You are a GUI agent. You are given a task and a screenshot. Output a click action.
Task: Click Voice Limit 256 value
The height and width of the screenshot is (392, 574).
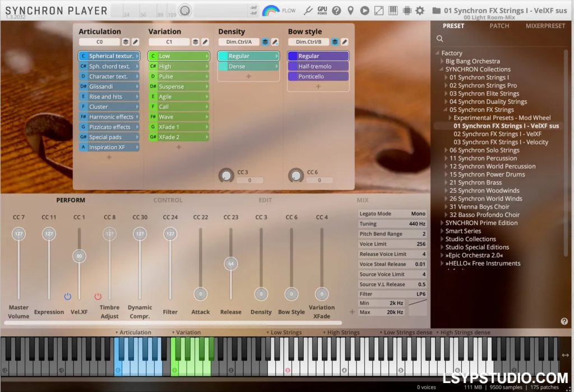click(420, 243)
